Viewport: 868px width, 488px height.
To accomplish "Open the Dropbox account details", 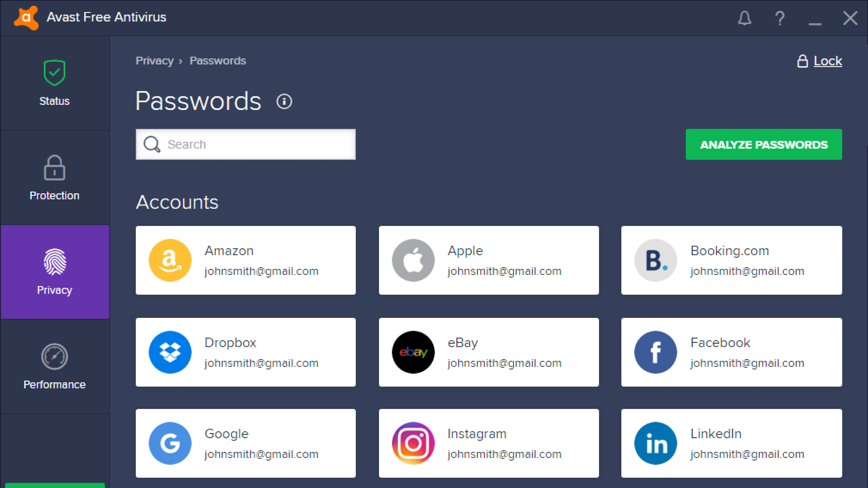I will [245, 352].
